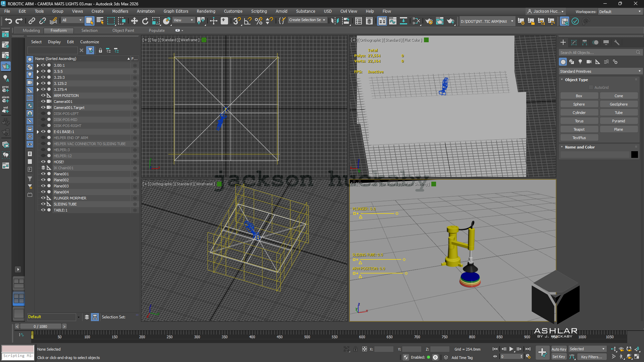644x362 pixels.
Task: Create a Teapot primitive
Action: point(579,129)
